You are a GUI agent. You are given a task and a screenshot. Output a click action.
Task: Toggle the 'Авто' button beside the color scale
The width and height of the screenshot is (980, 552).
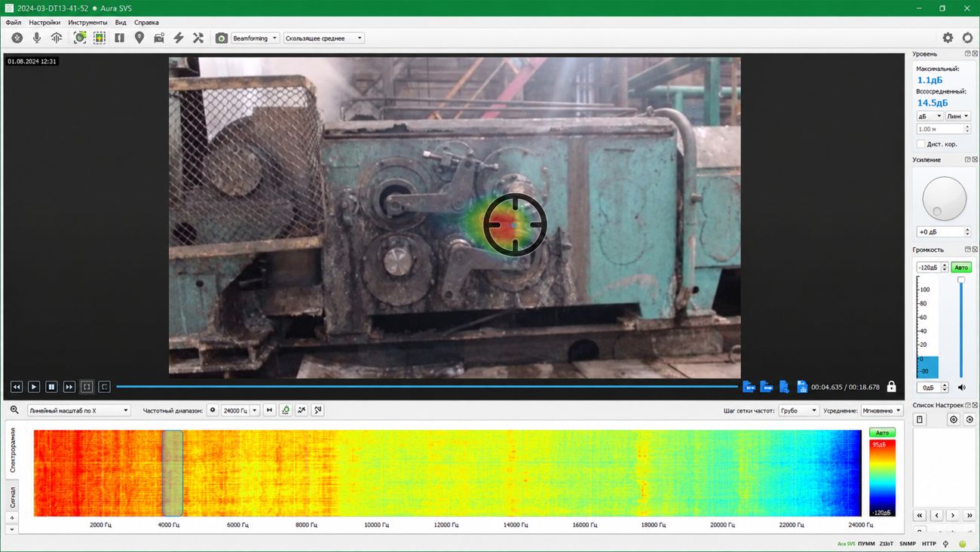click(883, 433)
